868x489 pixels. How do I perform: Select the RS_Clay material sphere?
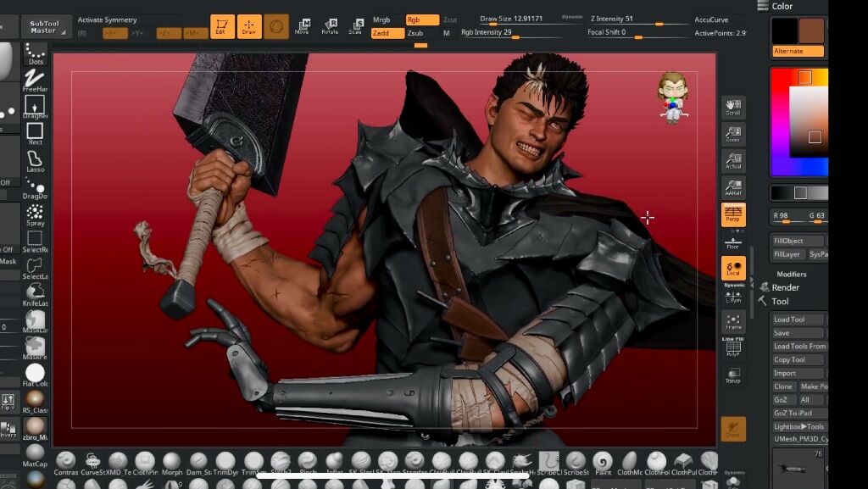(x=35, y=402)
